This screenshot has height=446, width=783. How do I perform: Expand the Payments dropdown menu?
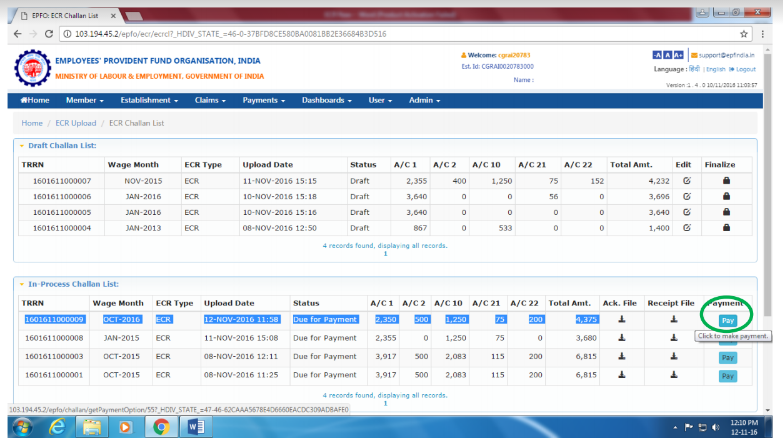click(263, 100)
